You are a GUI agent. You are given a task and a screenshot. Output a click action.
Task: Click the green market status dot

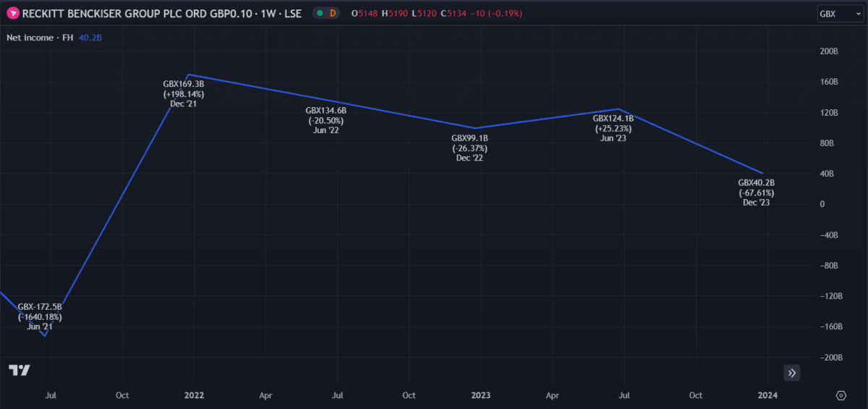[x=320, y=13]
